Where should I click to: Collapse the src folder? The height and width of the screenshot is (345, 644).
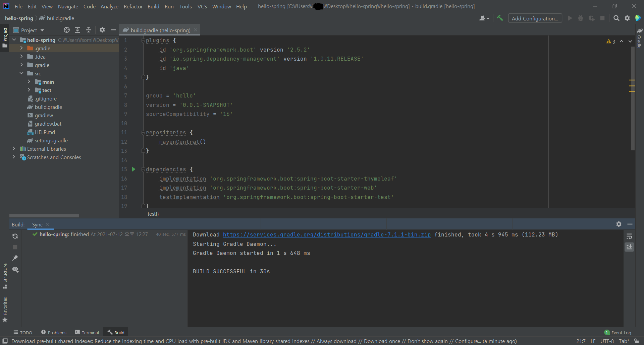click(21, 73)
